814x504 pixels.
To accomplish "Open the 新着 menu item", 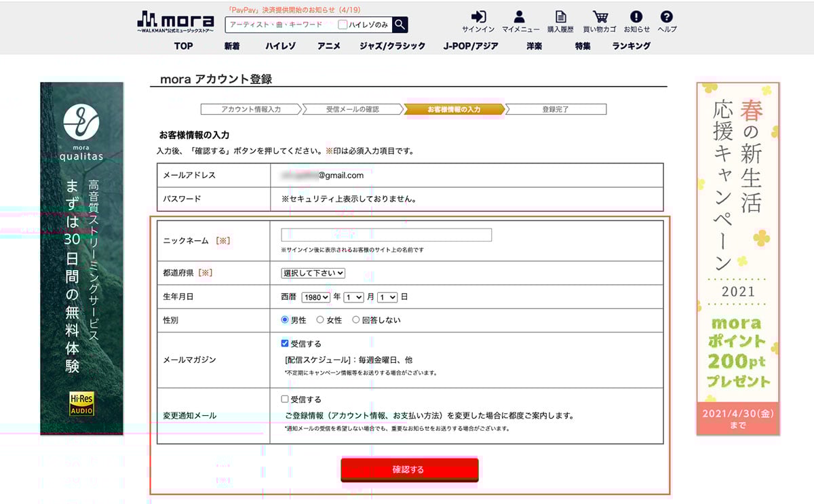I will tap(232, 46).
